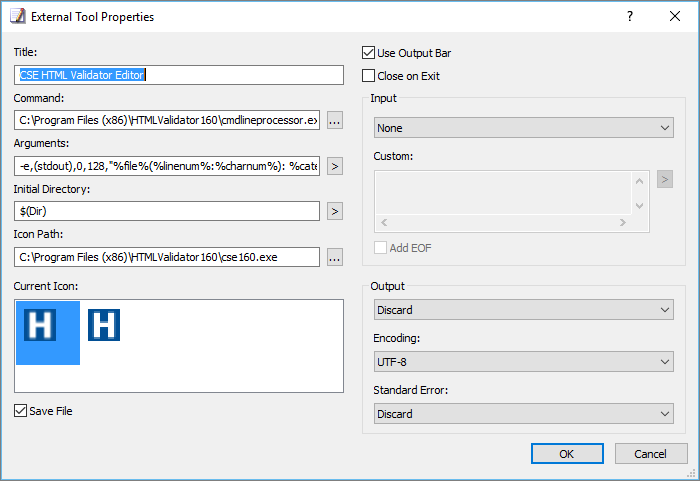This screenshot has height=481, width=700.
Task: Expand the Encoding UTF-8 dropdown
Action: 524,362
